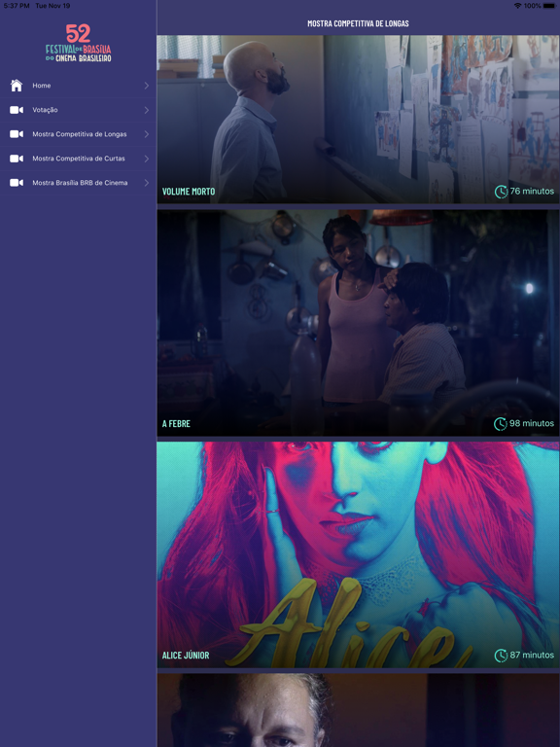Tap the 52 Festival de Brasília logo
560x747 pixels.
point(78,44)
